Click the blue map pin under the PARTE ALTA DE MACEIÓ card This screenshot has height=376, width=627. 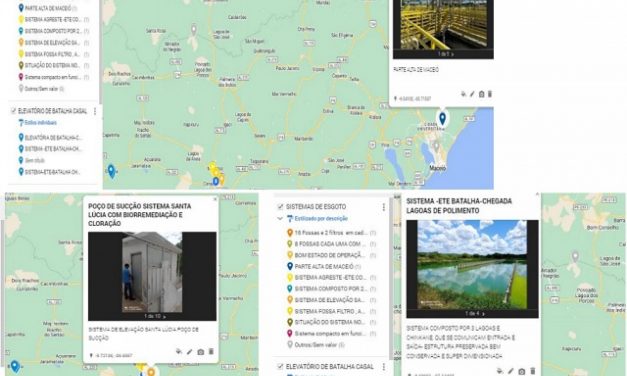point(442,119)
